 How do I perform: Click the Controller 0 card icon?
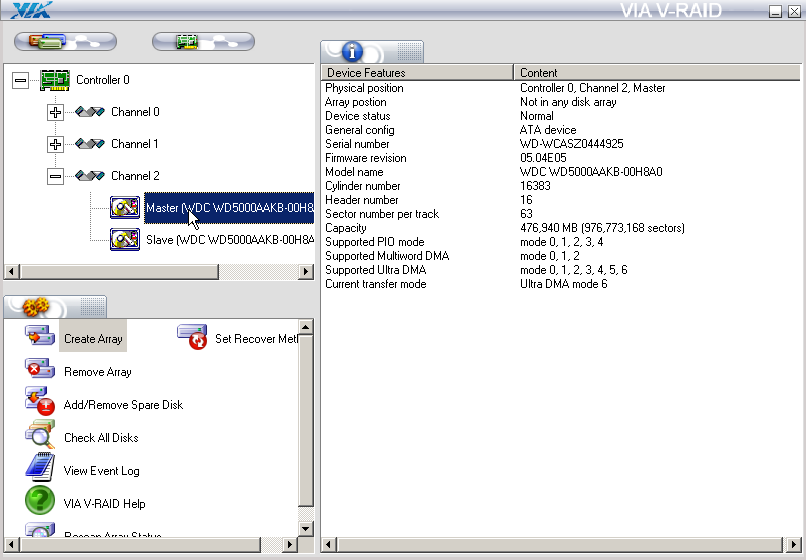point(54,80)
